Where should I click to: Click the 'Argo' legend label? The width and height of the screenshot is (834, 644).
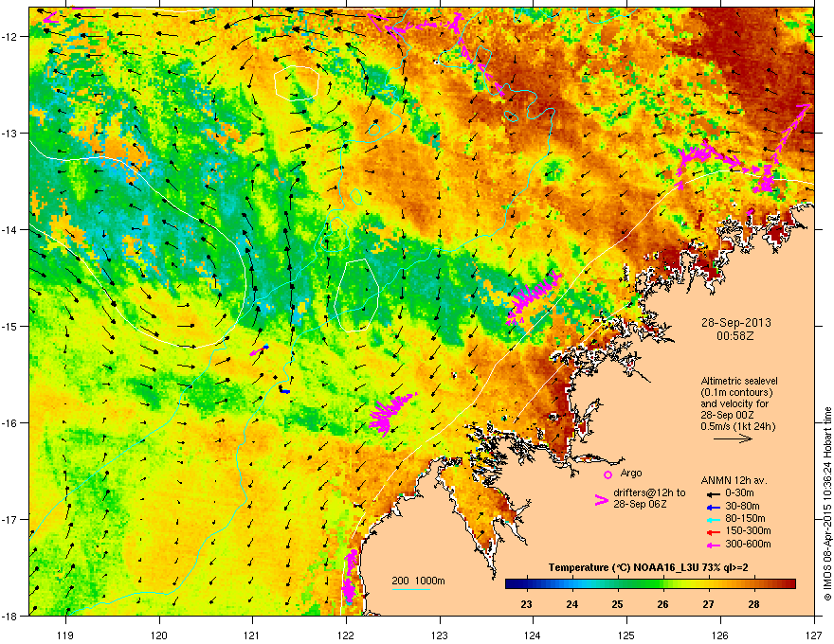point(631,473)
